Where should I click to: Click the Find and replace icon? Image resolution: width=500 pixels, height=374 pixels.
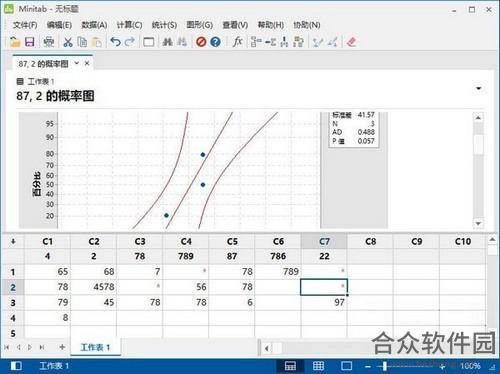[182, 42]
